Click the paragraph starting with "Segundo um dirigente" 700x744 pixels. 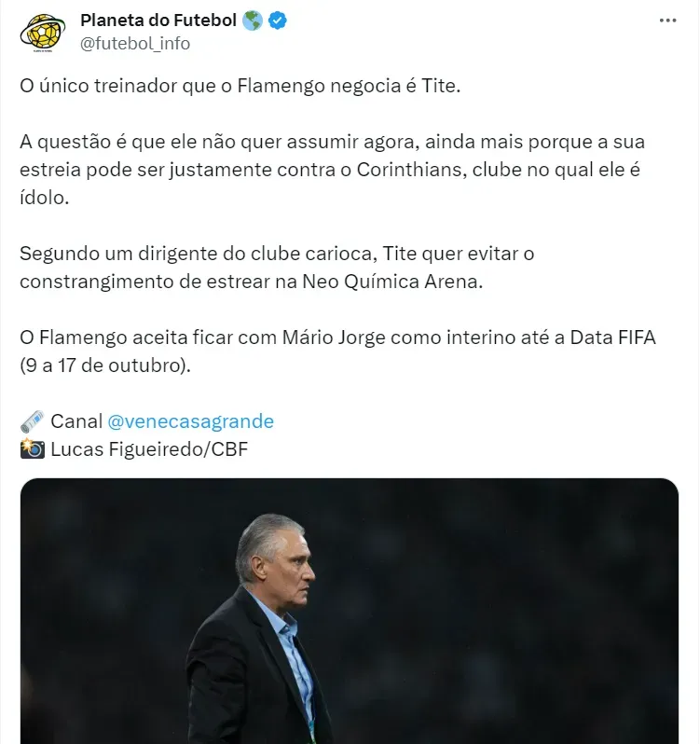click(x=278, y=268)
